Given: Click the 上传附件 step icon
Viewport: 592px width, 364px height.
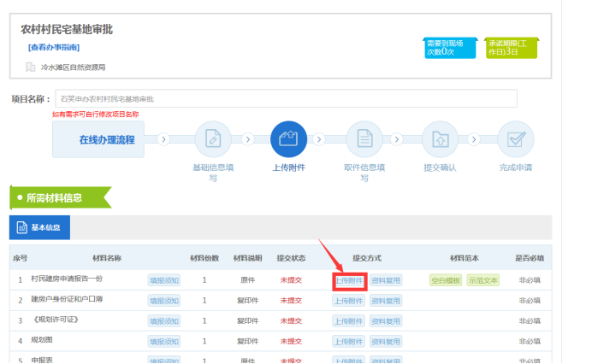Looking at the screenshot, I should coord(288,138).
